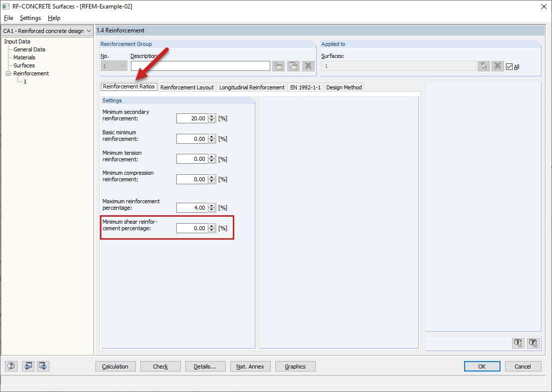Increase the minimum shear reinforcement percentage
The image size is (552, 392).
pos(212,226)
